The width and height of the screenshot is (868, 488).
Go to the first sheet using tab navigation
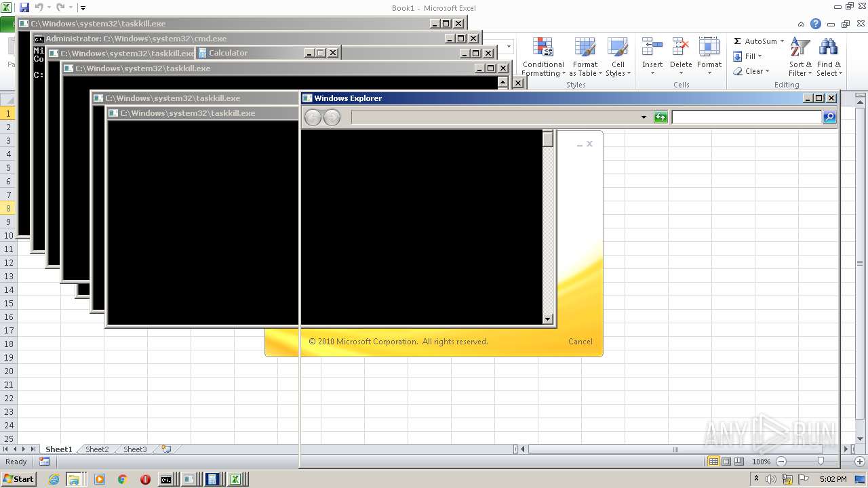[5, 449]
